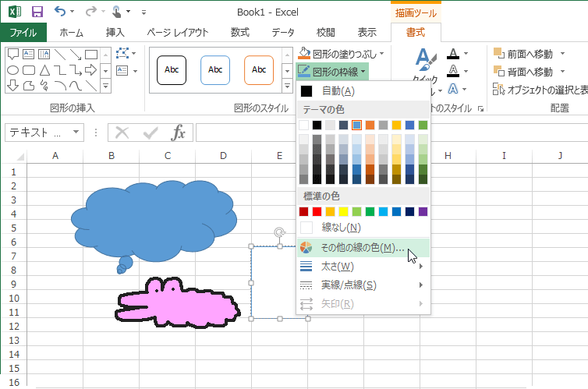Select the black theme color swatch

(317, 126)
